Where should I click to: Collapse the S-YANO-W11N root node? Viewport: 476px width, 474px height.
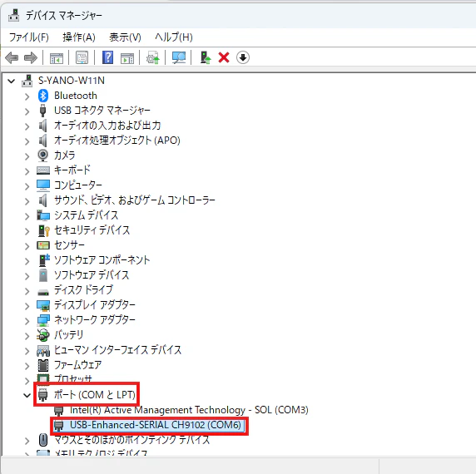pyautogui.click(x=11, y=81)
